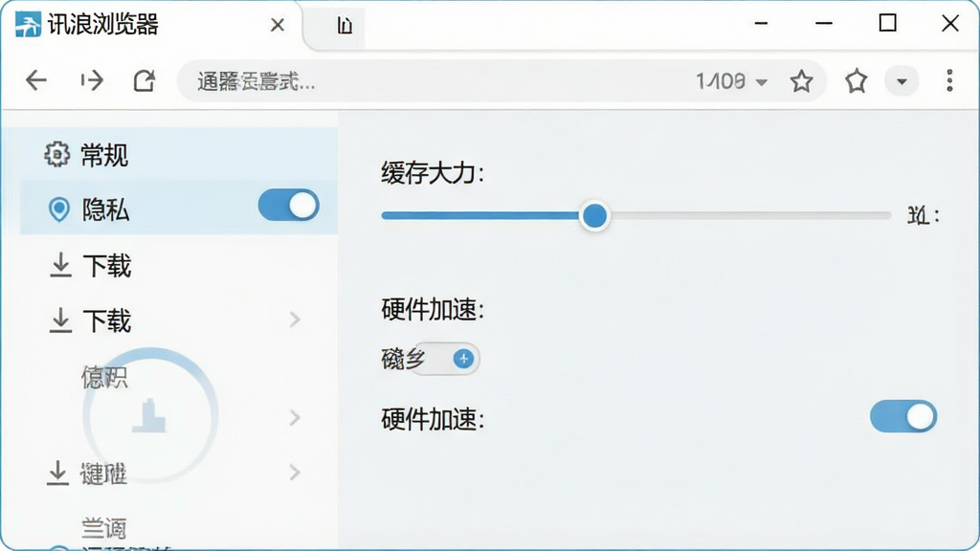This screenshot has height=551, width=980.
Task: Click the unfilled grey part of the 缓存大力 slider
Action: coord(749,215)
